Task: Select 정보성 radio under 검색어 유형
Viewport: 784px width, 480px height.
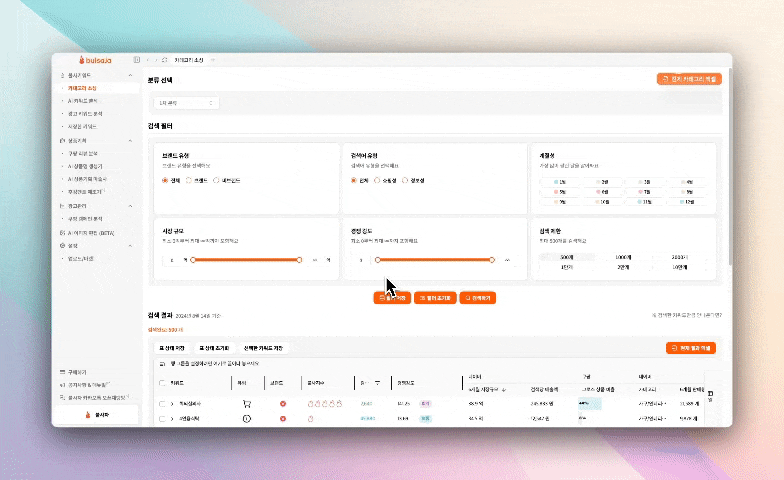Action: click(405, 180)
